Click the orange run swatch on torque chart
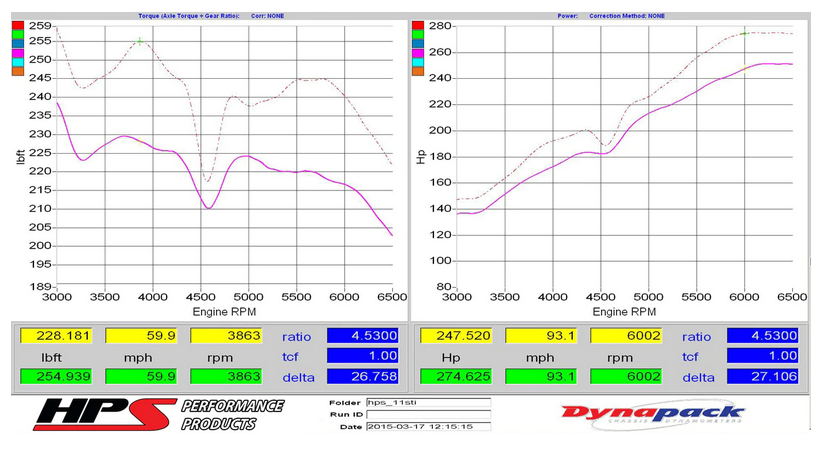 pyautogui.click(x=17, y=70)
